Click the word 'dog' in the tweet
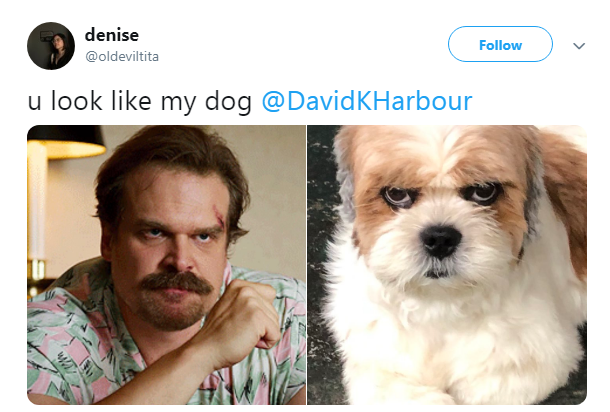This screenshot has width=610, height=412. 228,102
